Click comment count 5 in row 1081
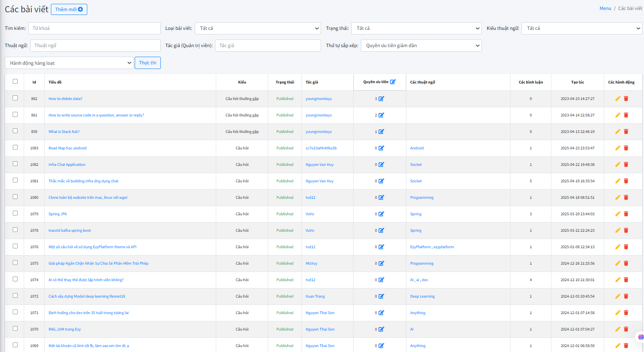The height and width of the screenshot is (352, 644). point(531,181)
